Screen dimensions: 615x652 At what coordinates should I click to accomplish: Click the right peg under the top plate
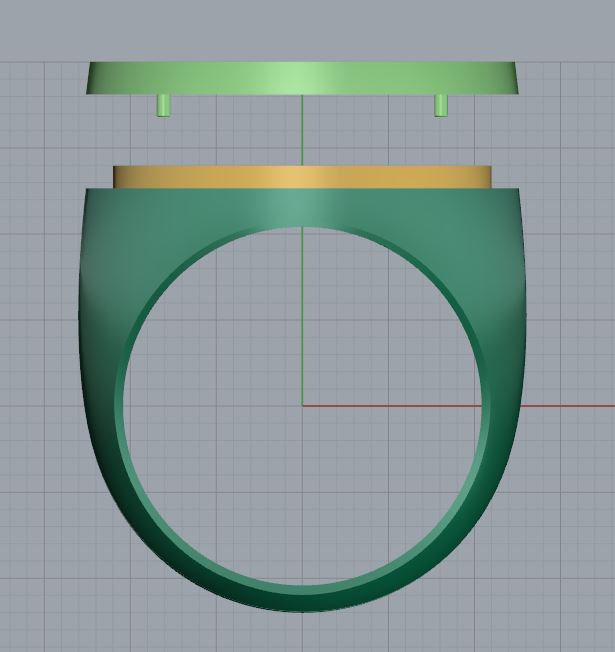tap(440, 105)
